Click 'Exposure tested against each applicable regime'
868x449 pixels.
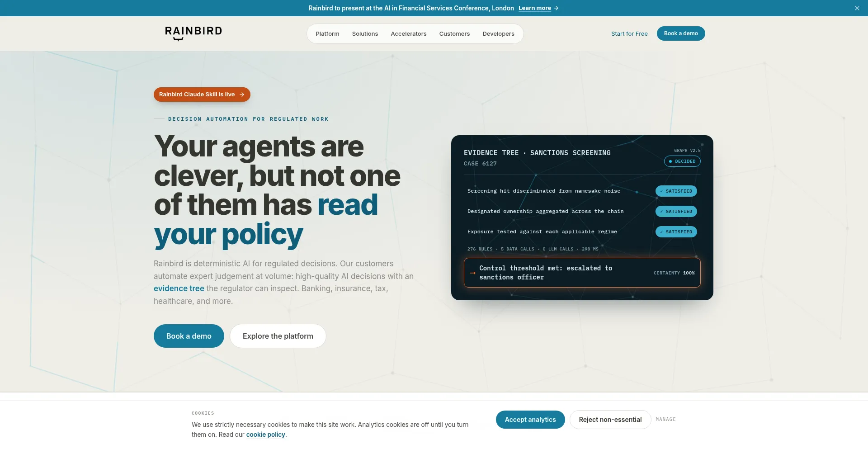pyautogui.click(x=542, y=232)
